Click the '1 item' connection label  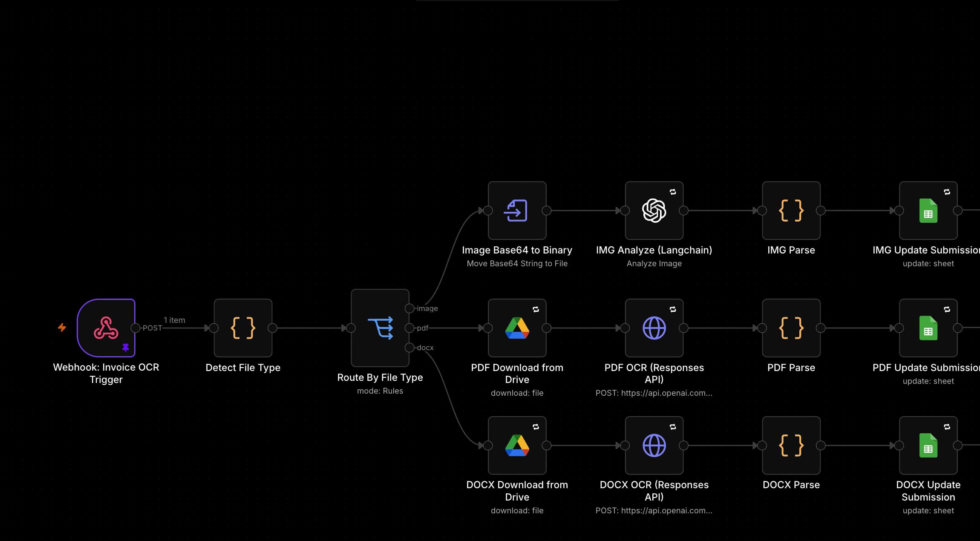174,320
